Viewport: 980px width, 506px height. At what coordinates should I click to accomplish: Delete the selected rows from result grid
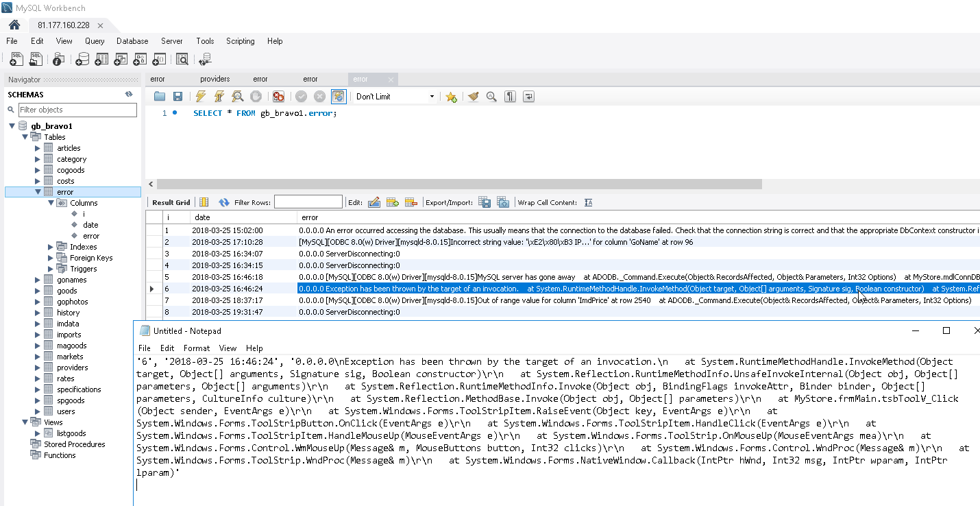(411, 202)
